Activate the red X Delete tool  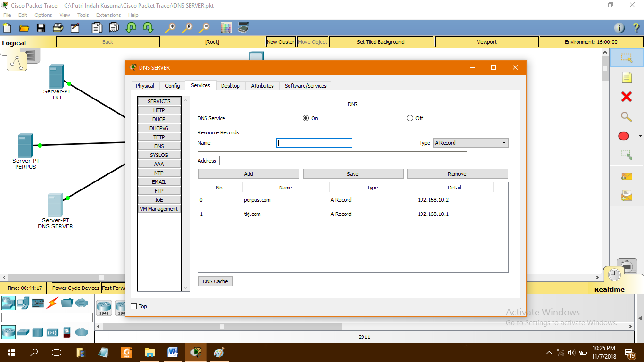tap(627, 97)
